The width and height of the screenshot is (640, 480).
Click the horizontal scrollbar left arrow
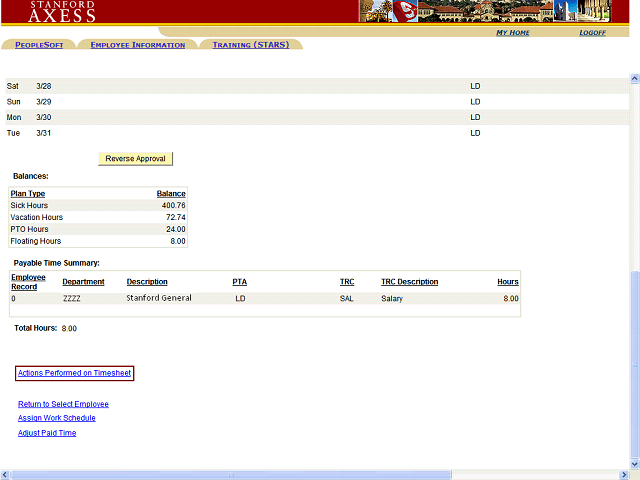(5, 473)
